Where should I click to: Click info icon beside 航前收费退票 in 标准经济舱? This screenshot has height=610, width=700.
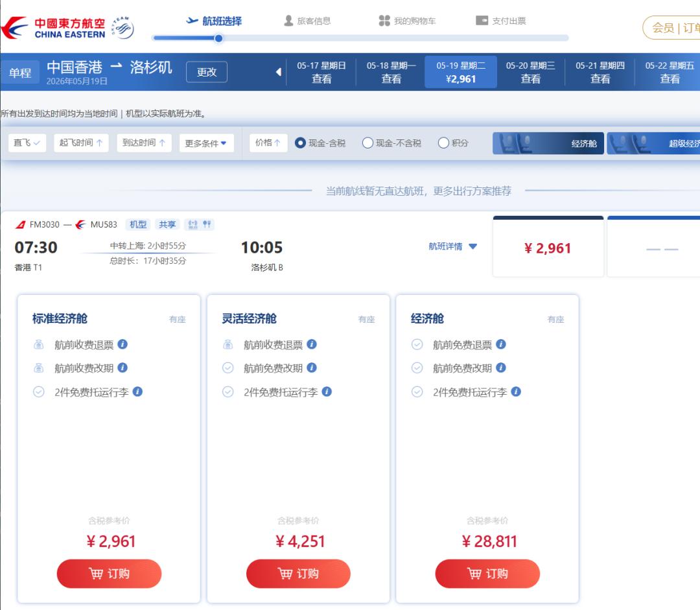(x=122, y=344)
